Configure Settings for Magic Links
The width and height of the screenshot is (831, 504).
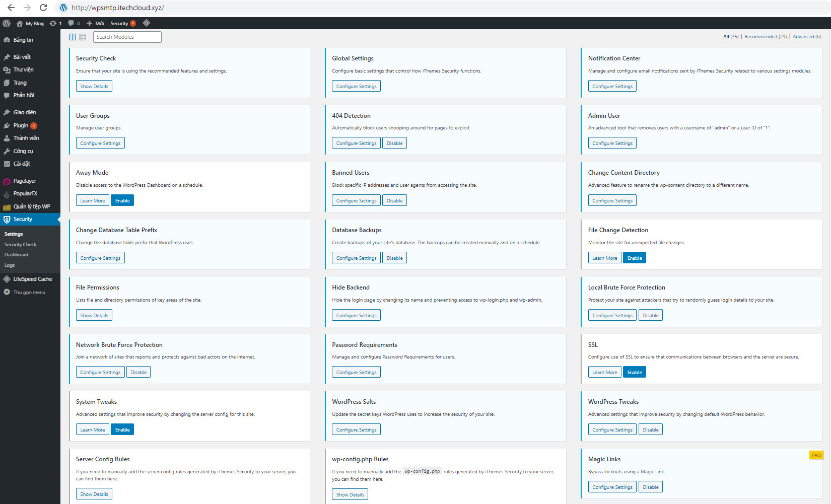click(612, 487)
